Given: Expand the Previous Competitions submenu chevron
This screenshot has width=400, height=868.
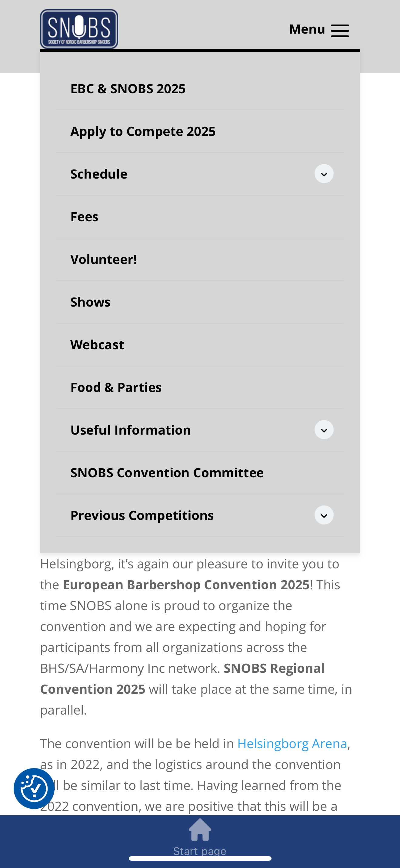Looking at the screenshot, I should point(324,515).
